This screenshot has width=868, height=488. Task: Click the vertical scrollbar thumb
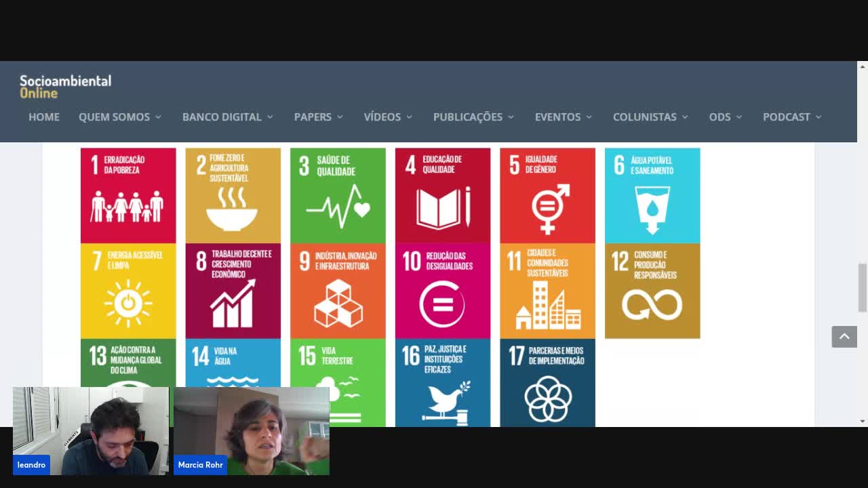pos(863,287)
